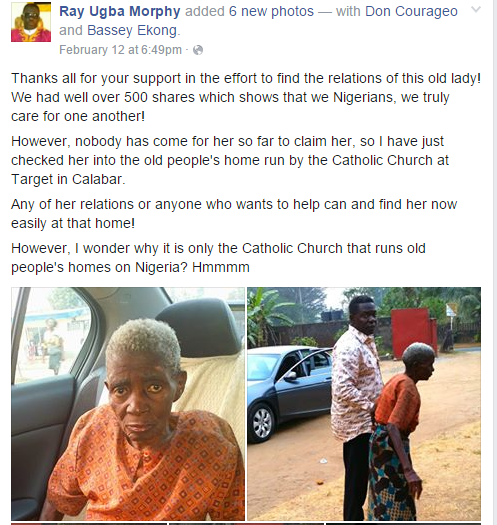Open the post timestamp February 12
The image size is (497, 525).
coord(120,50)
